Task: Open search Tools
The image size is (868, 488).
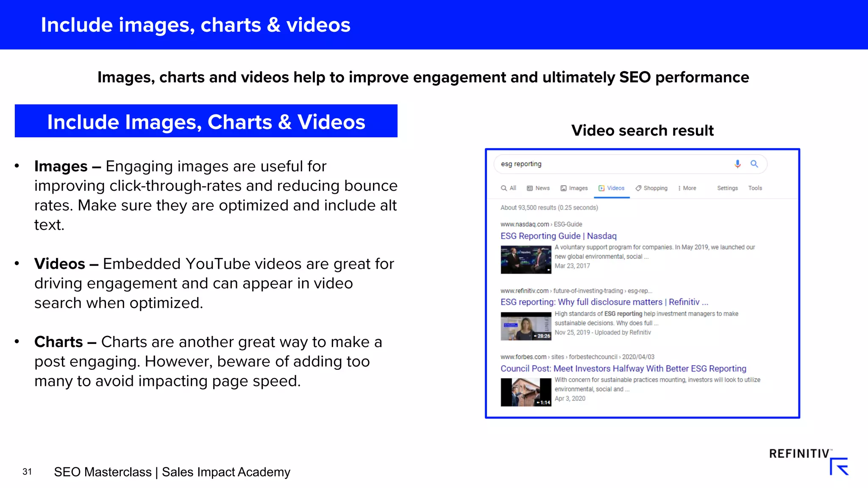Action: [x=755, y=188]
